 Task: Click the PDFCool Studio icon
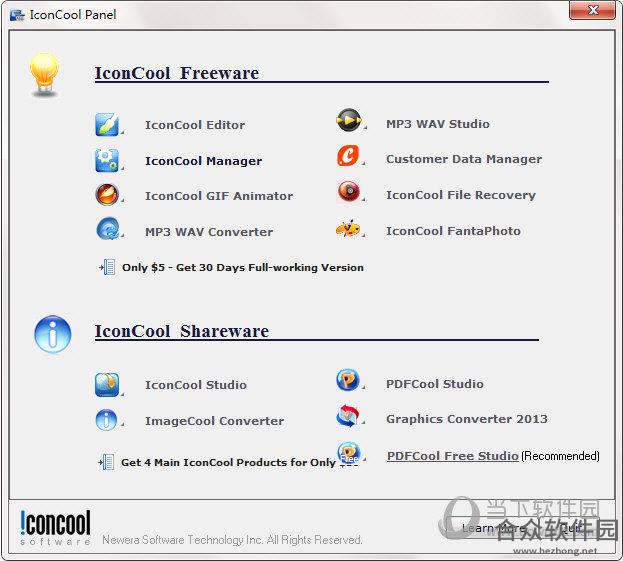(x=348, y=380)
